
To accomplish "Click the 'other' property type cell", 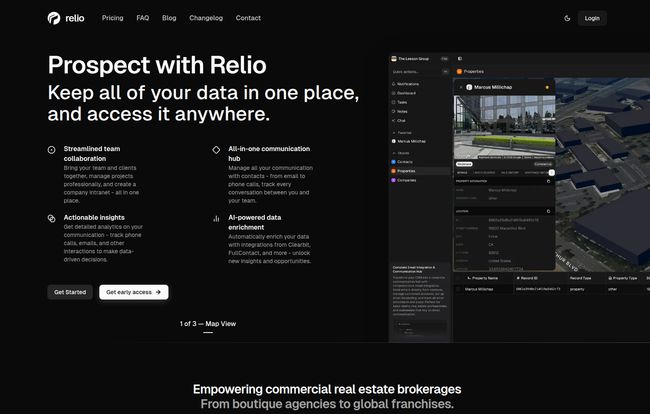I will 612,289.
